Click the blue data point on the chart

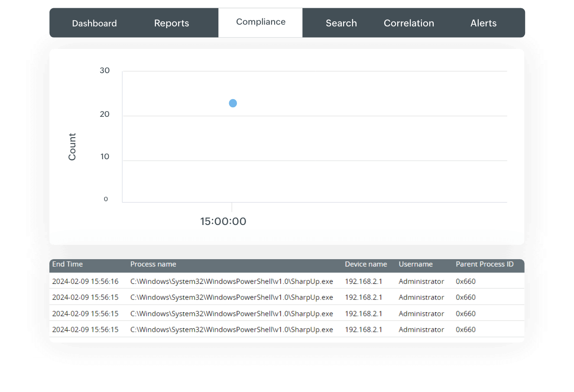tap(233, 103)
